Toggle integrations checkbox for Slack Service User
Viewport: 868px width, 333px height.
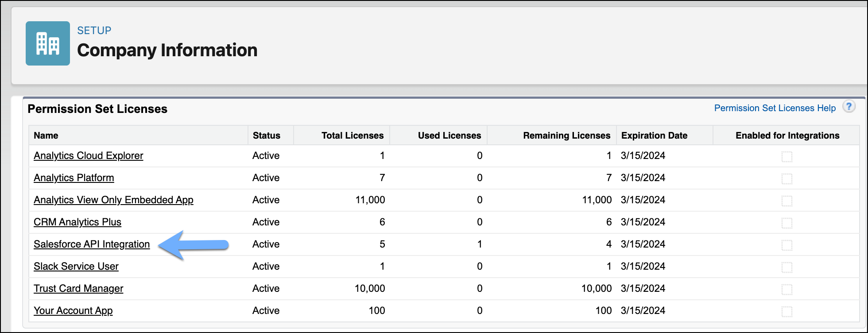[x=787, y=267]
